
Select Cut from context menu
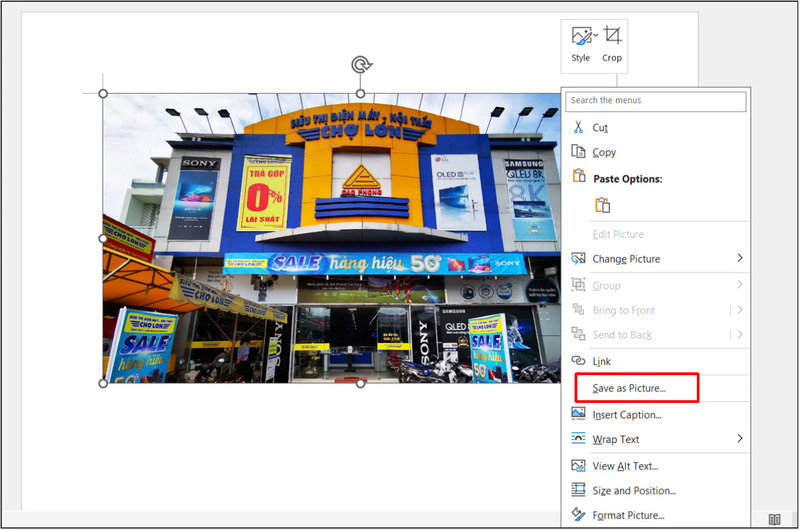[x=656, y=127]
